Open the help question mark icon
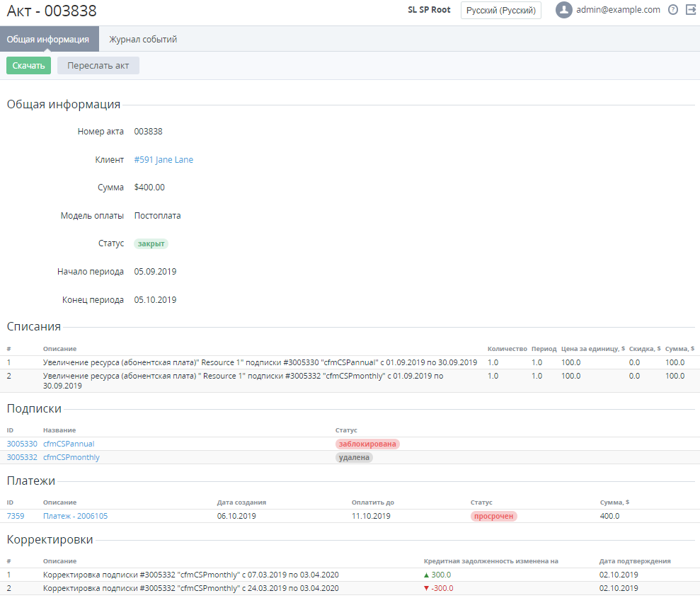Image resolution: width=700 pixels, height=598 pixels. coord(673,10)
